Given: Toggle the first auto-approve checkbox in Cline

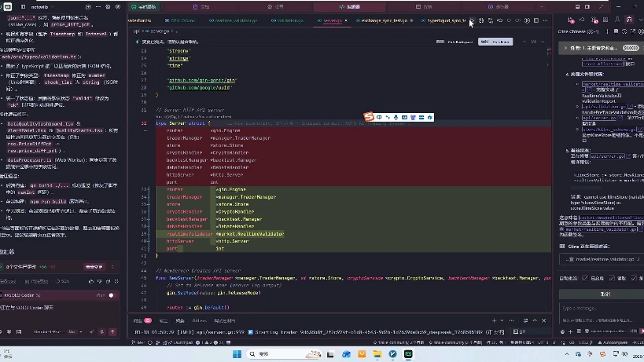Looking at the screenshot, I should click(x=585, y=278).
